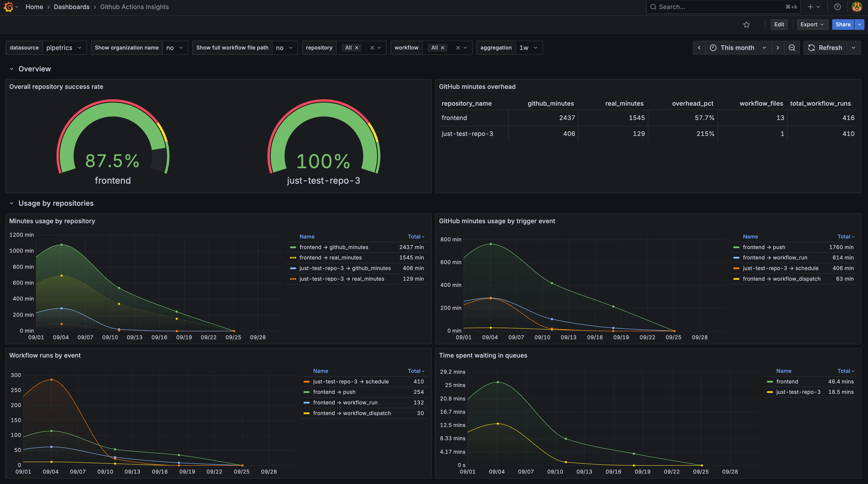Star the Github Actions Insights dashboard
Screen dimensions: 868x484
tap(746, 24)
